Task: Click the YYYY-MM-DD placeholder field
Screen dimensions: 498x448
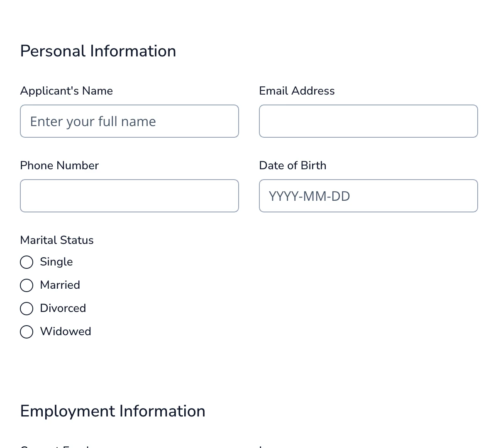Action: point(369,196)
